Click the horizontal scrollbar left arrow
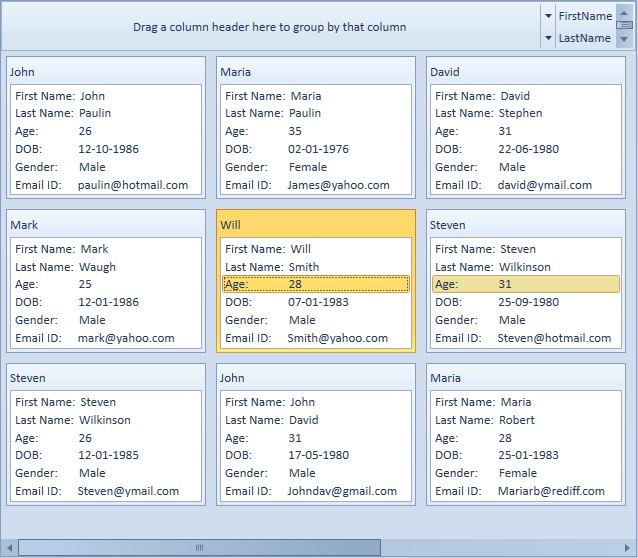This screenshot has width=638, height=558. (10, 547)
